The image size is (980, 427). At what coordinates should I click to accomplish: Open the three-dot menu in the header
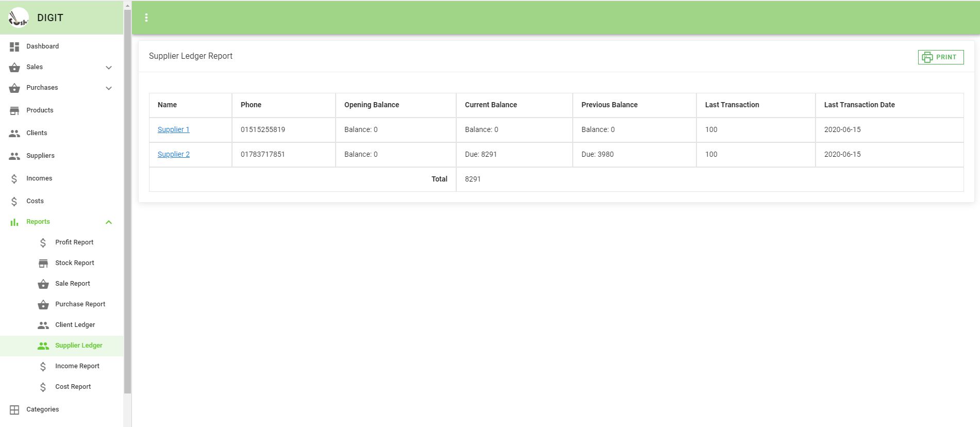[146, 18]
